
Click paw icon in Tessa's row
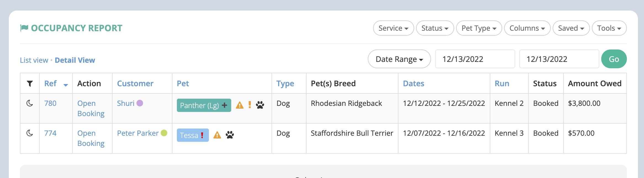point(230,135)
